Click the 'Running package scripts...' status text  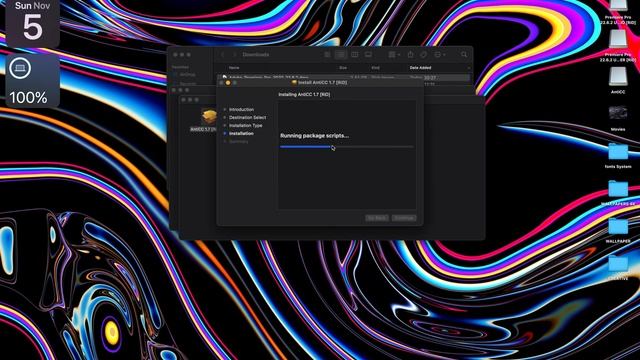point(314,136)
